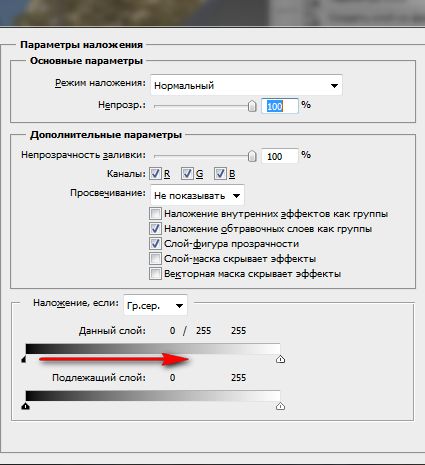Click the Непрозр. percentage input field

(x=279, y=106)
